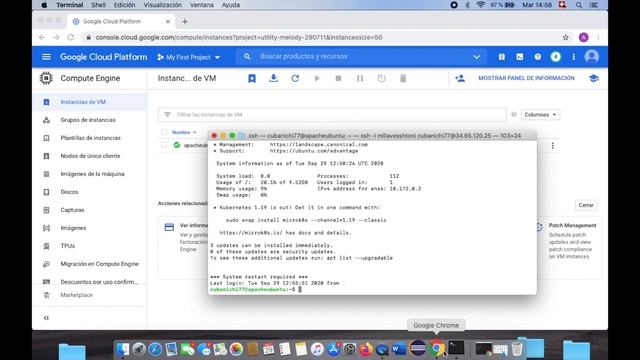Open Migración en Compute Engine

coord(90,264)
